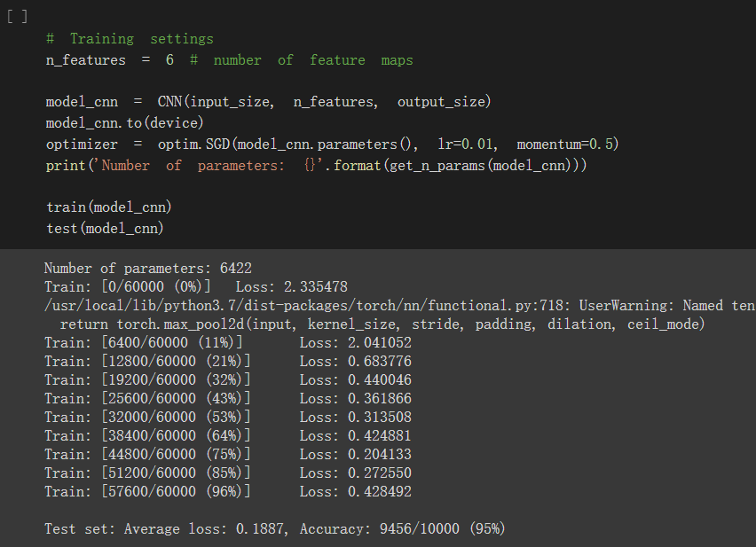The width and height of the screenshot is (756, 547).
Task: Click the train(model_cnn) code line
Action: click(108, 207)
